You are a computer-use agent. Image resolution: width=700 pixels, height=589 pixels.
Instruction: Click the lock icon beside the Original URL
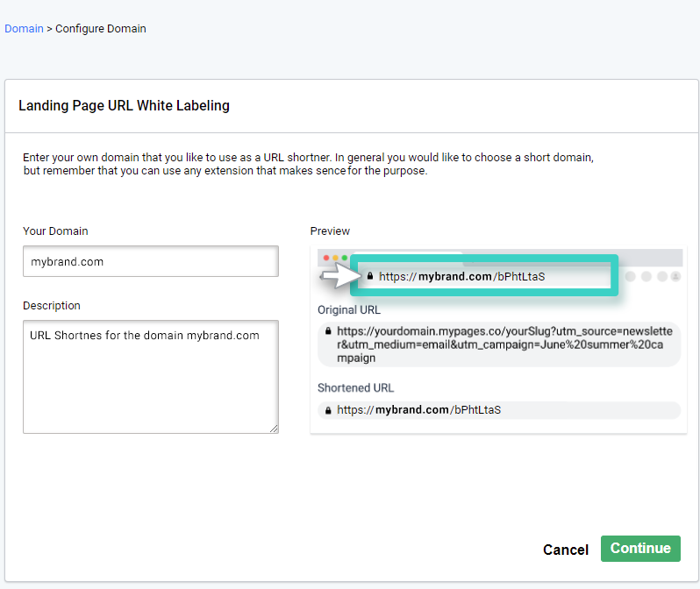(328, 332)
